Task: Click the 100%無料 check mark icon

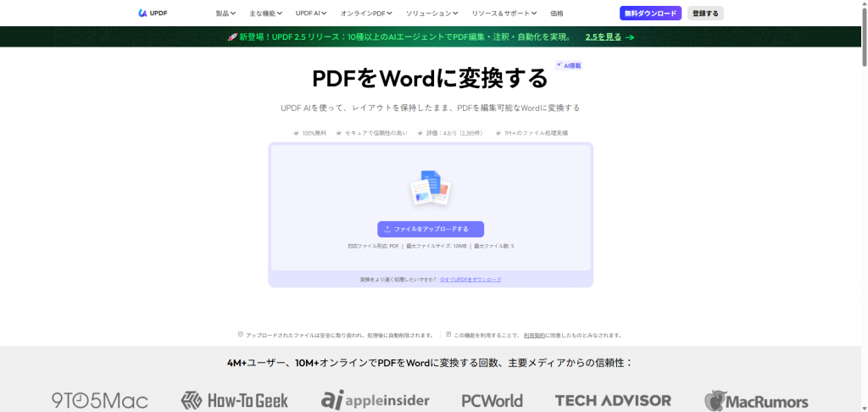Action: [x=296, y=133]
